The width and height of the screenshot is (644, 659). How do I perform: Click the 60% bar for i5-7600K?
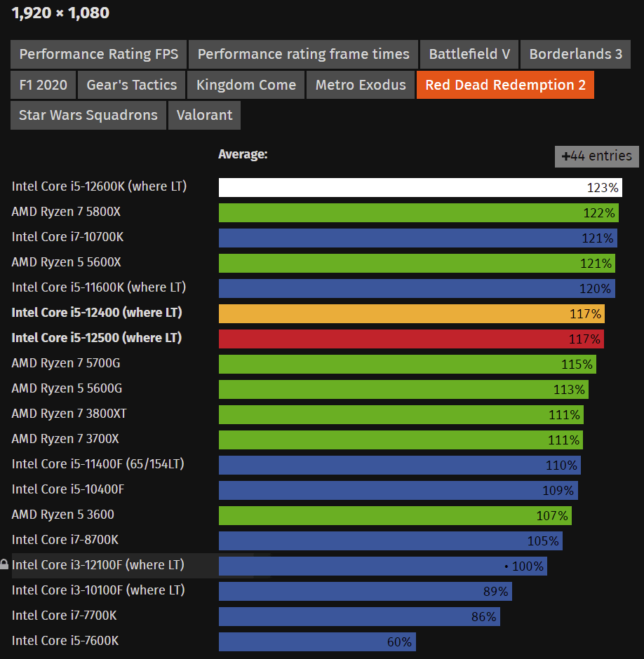317,641
